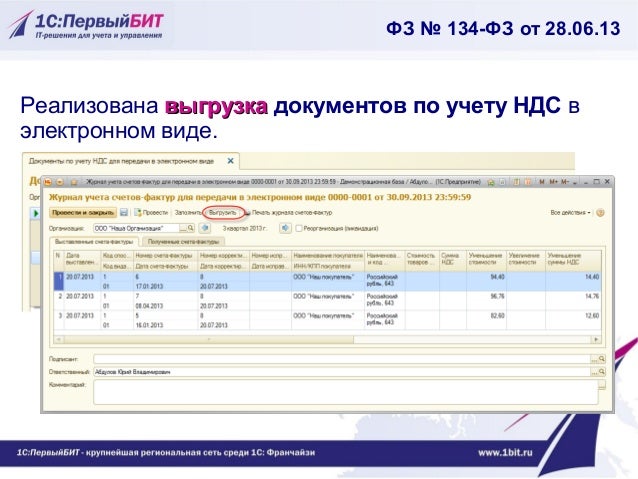
Task: Click the (...) button in Подписант field
Action: [x=594, y=359]
